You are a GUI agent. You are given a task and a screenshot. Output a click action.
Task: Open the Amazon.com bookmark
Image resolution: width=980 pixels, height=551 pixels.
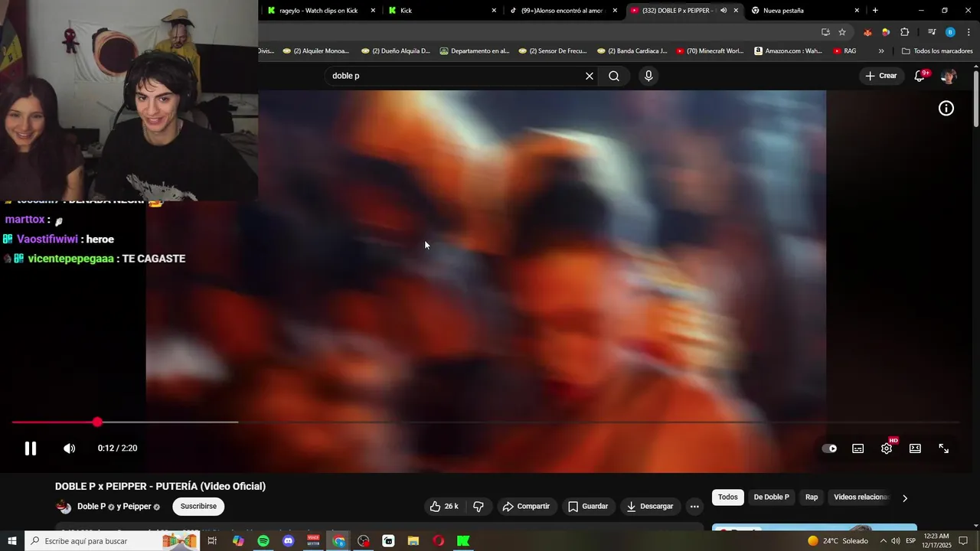tap(789, 51)
